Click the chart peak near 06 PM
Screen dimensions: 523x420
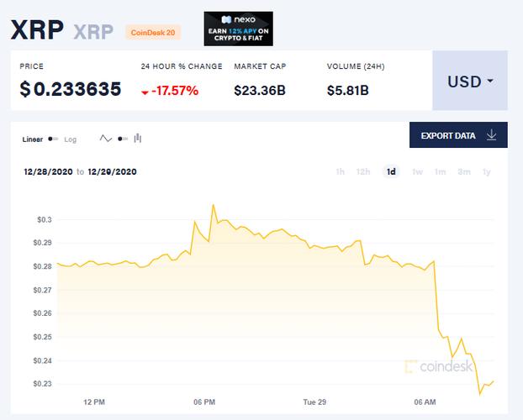click(213, 205)
